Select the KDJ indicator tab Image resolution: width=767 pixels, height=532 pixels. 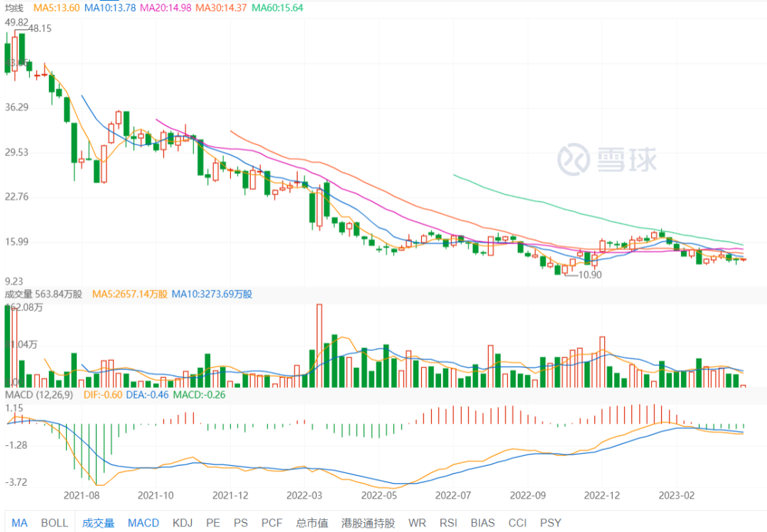183,523
